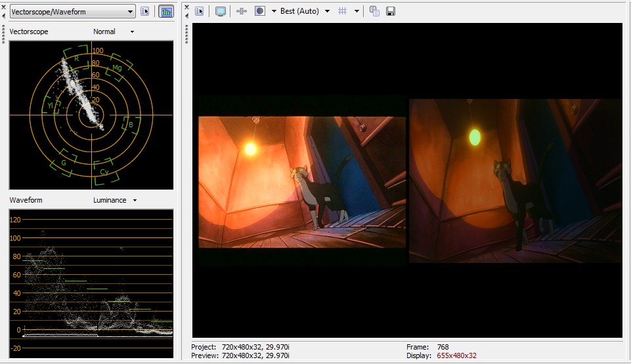Viewport: 631px width, 364px height.
Task: Toggle preview on external monitor
Action: (221, 11)
